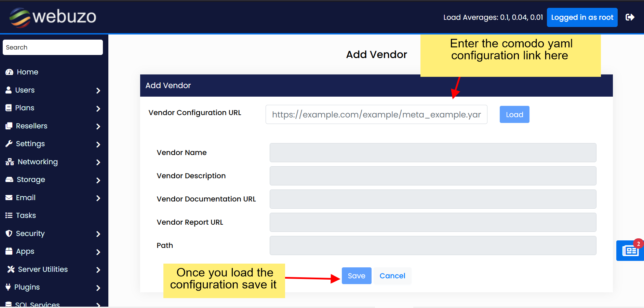The height and width of the screenshot is (308, 644).
Task: Click the Email envelope icon
Action: click(x=9, y=198)
